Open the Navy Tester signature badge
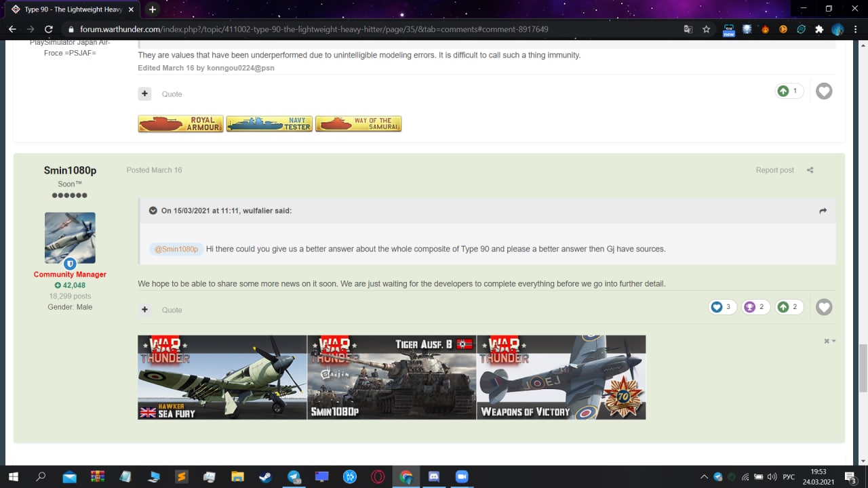The height and width of the screenshot is (488, 868). (269, 123)
